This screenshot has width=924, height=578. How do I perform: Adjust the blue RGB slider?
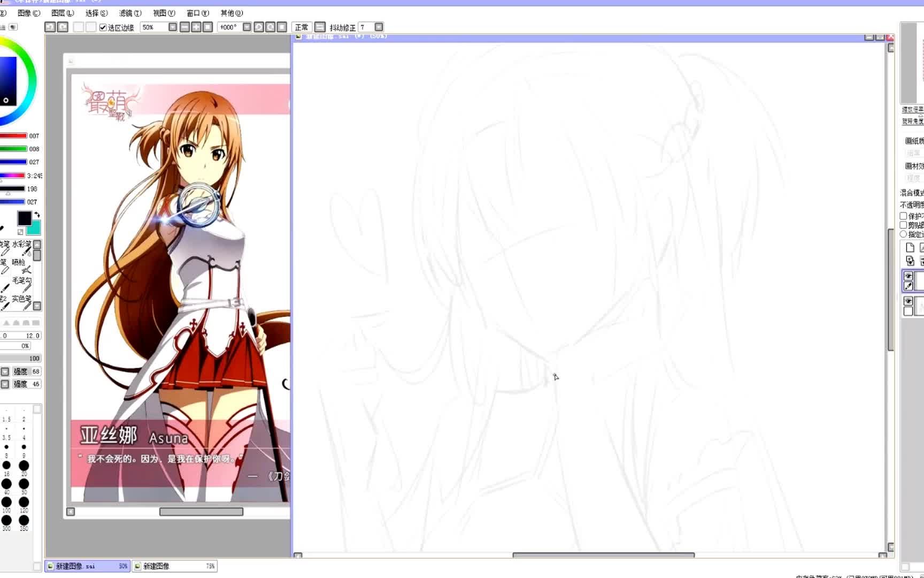point(13,162)
